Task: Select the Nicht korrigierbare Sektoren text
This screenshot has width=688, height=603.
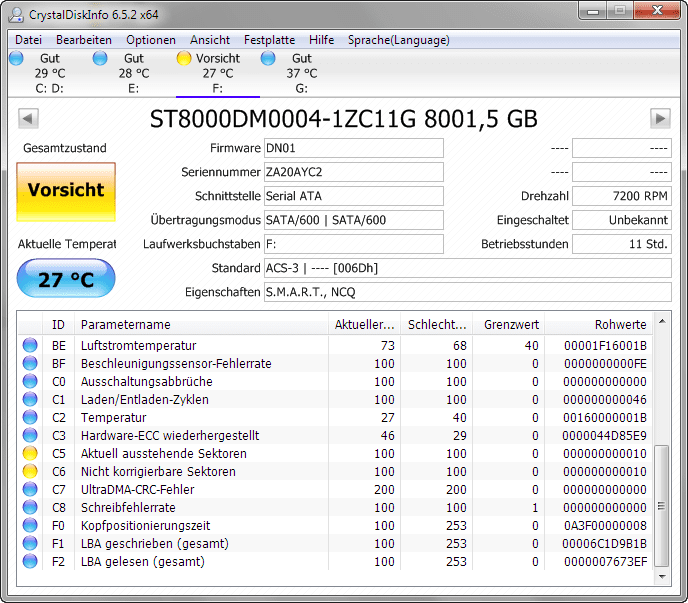Action: tap(158, 471)
